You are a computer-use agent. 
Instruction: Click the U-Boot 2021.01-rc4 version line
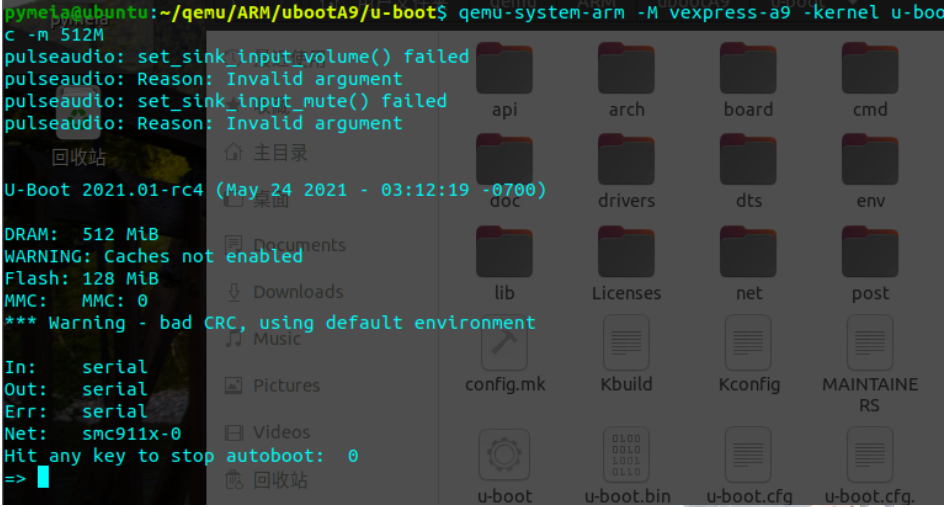[275, 190]
